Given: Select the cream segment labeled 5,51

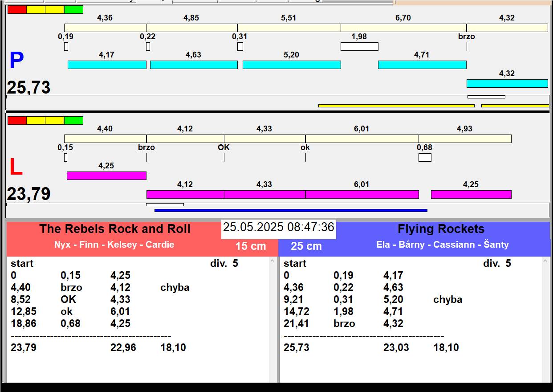Looking at the screenshot, I should pyautogui.click(x=289, y=28).
